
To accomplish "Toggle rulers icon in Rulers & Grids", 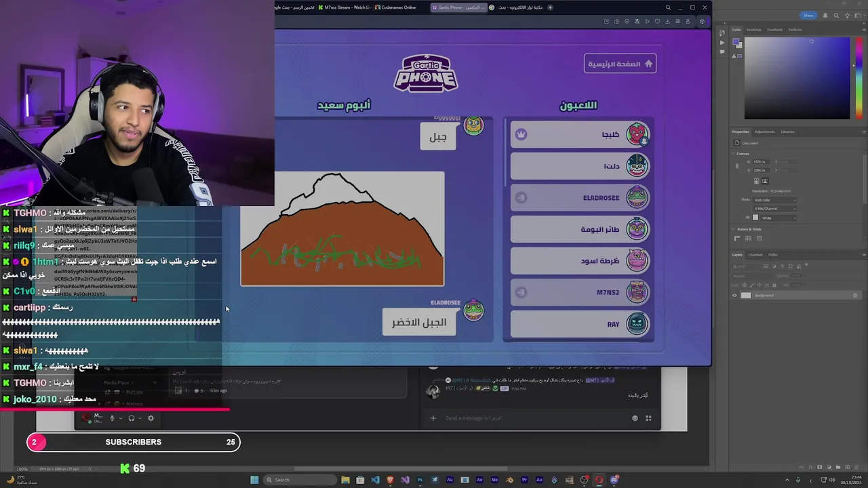I will (x=737, y=239).
